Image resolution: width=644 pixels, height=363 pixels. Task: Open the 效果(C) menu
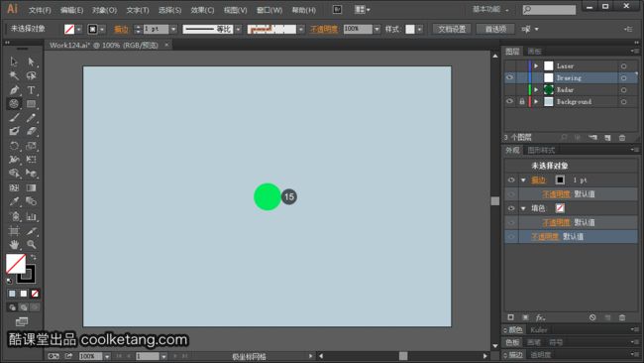(x=202, y=10)
